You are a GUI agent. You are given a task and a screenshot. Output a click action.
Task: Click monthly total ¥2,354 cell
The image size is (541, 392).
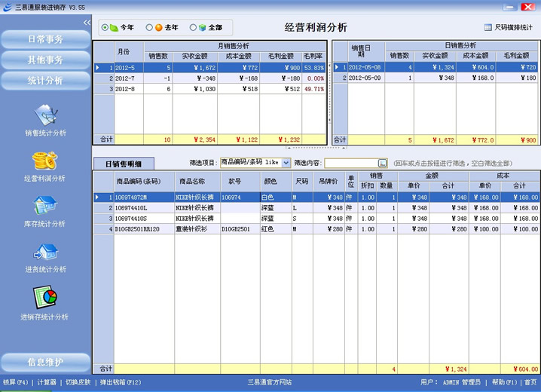click(195, 139)
